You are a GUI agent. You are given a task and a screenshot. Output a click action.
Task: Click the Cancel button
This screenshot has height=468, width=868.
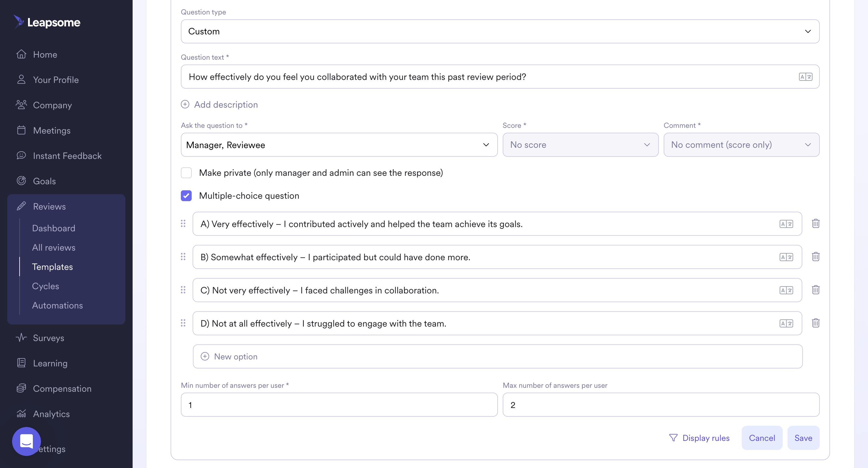coord(762,438)
